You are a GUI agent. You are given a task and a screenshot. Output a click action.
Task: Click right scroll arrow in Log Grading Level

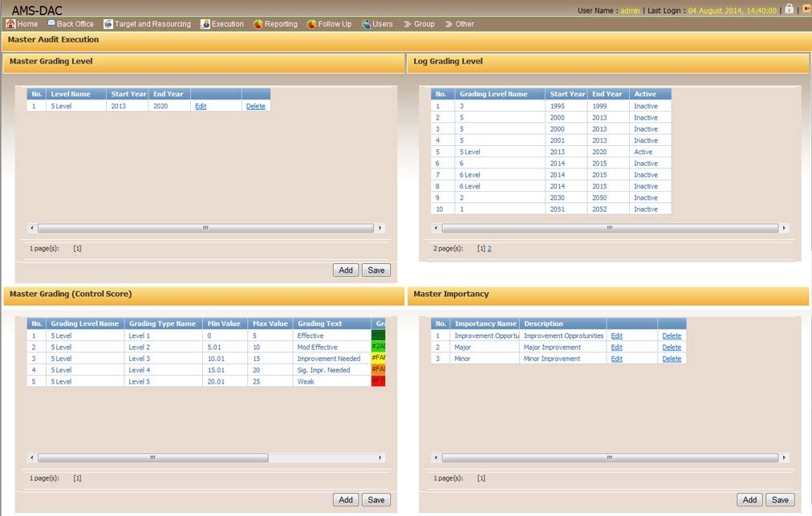[x=784, y=229]
